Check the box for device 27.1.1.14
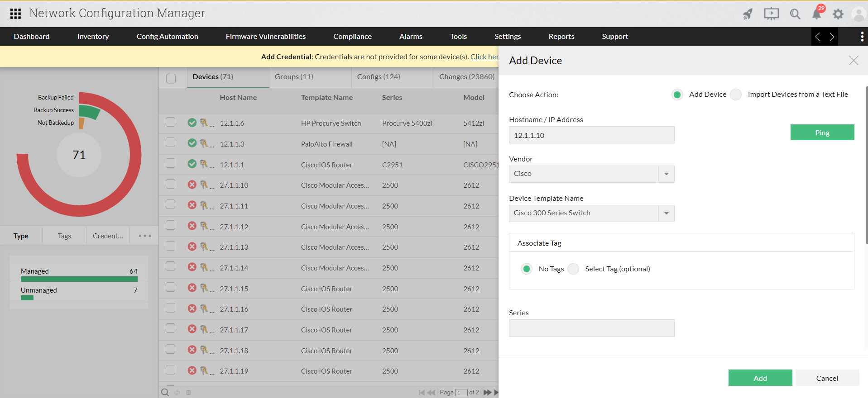The image size is (868, 398). pos(170,266)
